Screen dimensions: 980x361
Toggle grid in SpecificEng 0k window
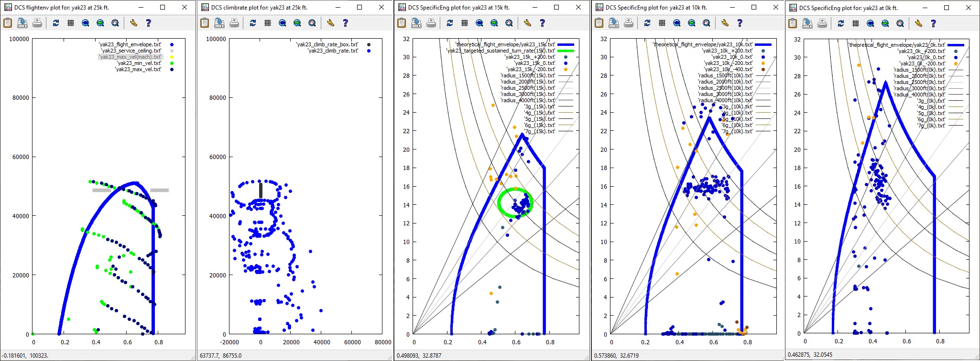[x=856, y=23]
